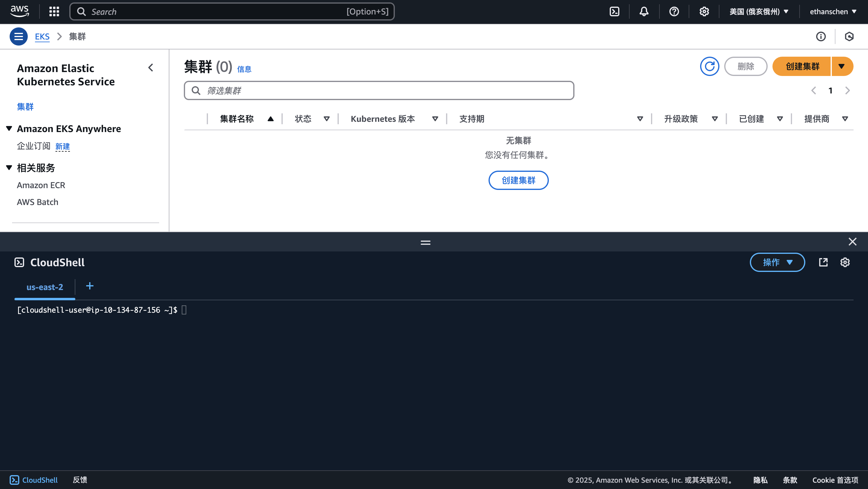The width and height of the screenshot is (868, 489).
Task: Open the info panel icon
Action: (x=821, y=36)
